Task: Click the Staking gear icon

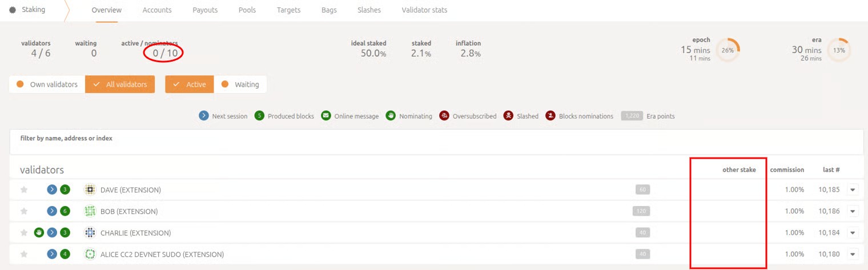Action: click(13, 10)
